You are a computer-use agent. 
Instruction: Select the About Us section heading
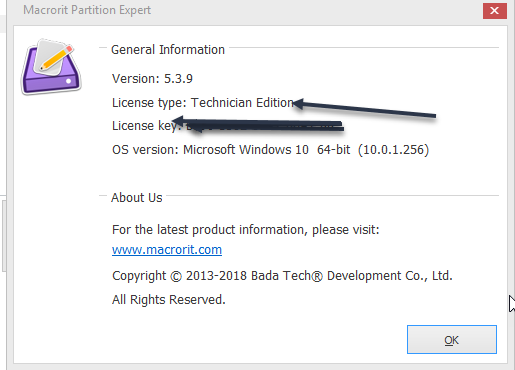(137, 198)
